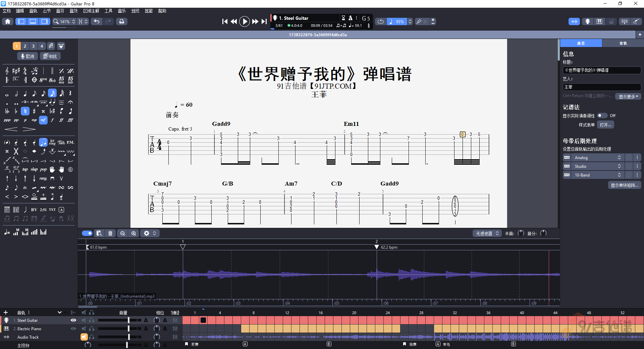Open the guitar cable tuner icon
The width and height of the screenshot is (644, 349).
pos(636,21)
